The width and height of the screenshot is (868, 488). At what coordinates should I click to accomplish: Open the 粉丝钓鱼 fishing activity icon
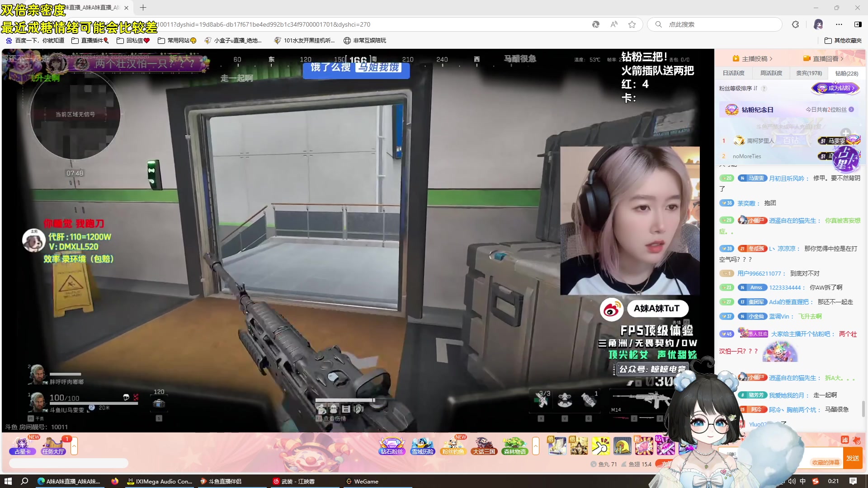tap(453, 446)
